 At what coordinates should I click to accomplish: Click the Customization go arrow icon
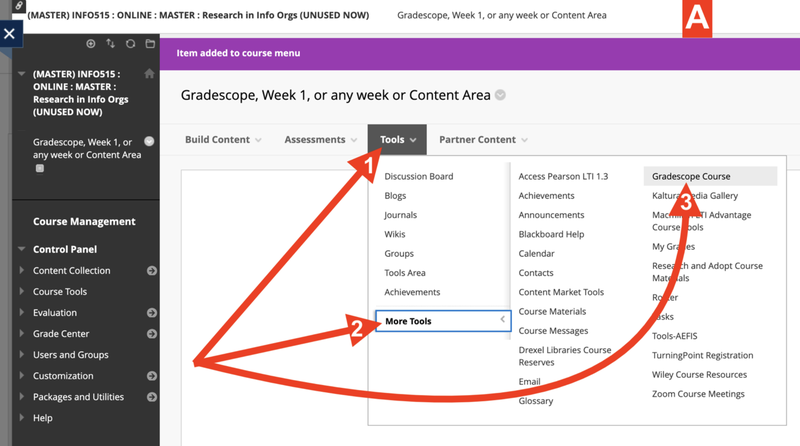[152, 376]
